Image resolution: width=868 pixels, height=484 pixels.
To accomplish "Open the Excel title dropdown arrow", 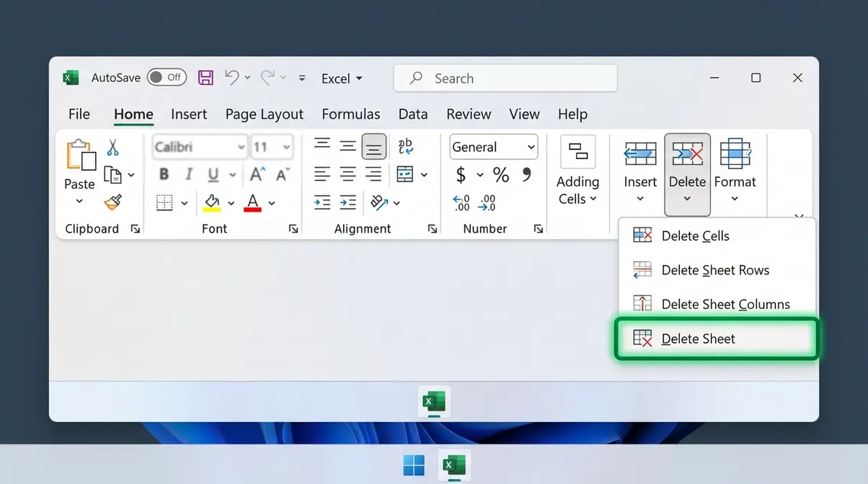I will pyautogui.click(x=359, y=79).
